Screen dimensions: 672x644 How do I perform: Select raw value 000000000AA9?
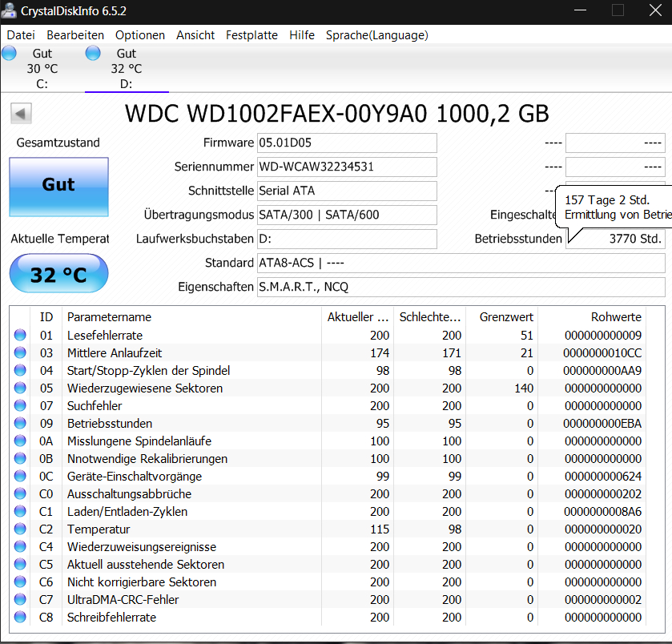[602, 371]
